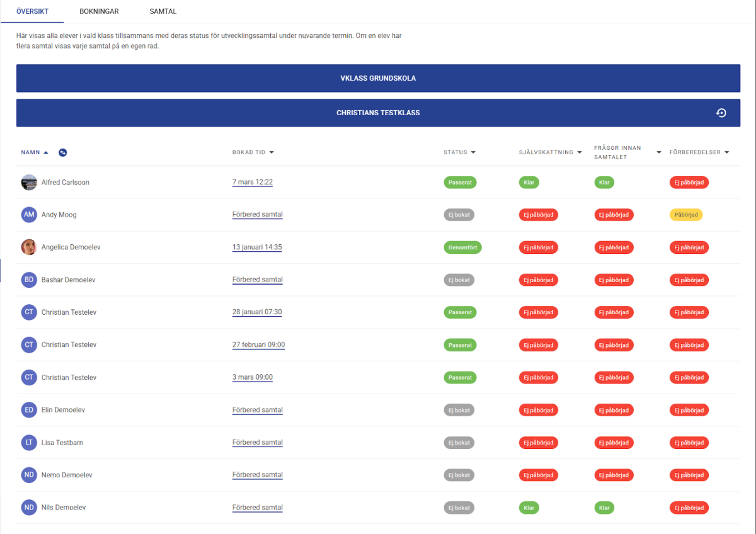Screen dimensions: 756x534
Task: Open the Samtal tab
Action: pos(163,11)
